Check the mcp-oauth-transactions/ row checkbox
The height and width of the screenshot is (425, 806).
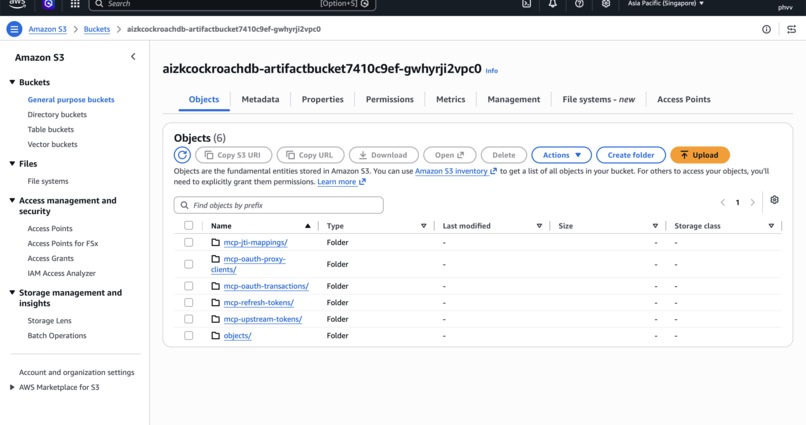(189, 286)
